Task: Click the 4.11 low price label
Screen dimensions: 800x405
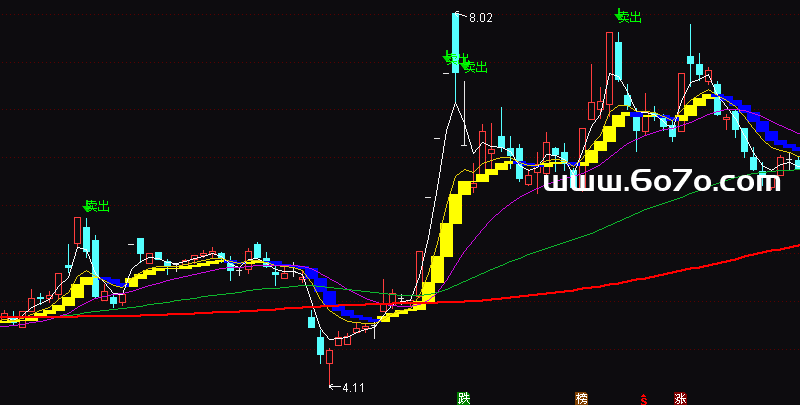Action: pos(353,388)
